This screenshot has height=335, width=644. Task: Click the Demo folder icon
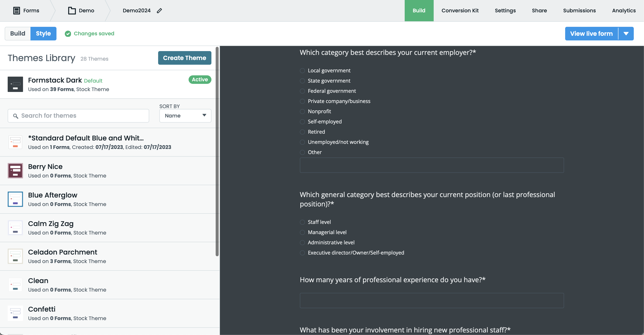click(x=72, y=10)
